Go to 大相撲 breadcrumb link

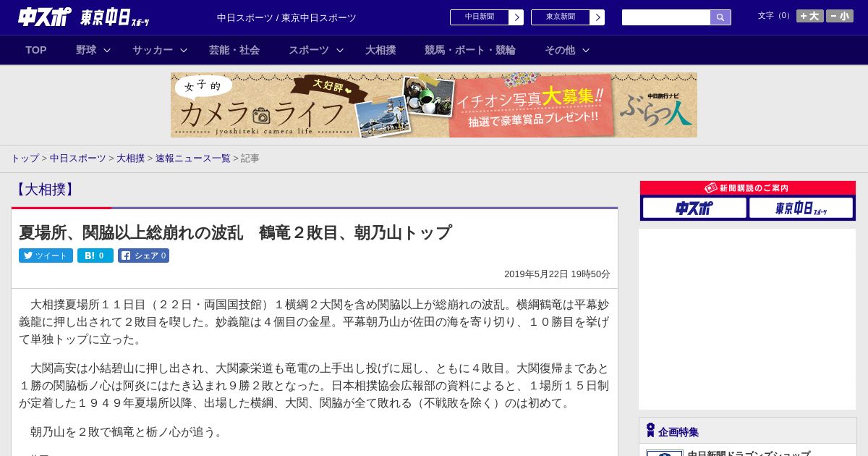coord(131,159)
